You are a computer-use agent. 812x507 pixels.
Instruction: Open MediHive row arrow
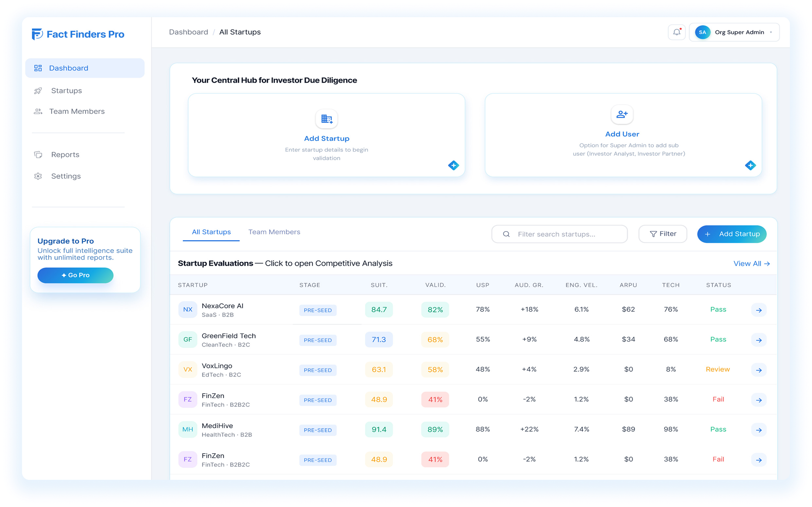pos(759,430)
